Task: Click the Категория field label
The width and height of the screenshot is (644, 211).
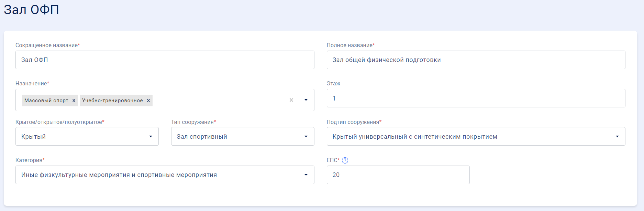Action: 30,160
